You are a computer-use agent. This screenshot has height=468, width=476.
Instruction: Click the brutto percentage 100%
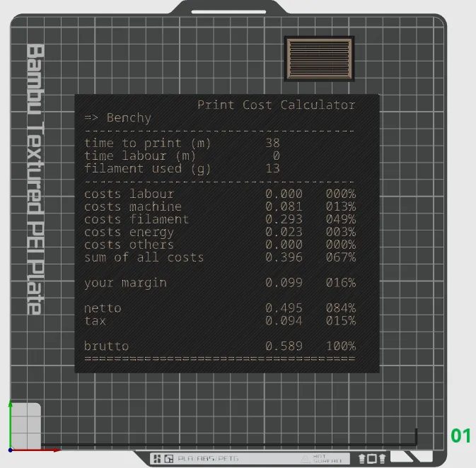[341, 346]
